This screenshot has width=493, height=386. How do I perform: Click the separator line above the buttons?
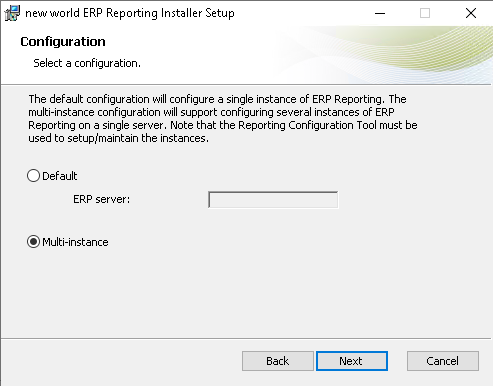coord(246,338)
